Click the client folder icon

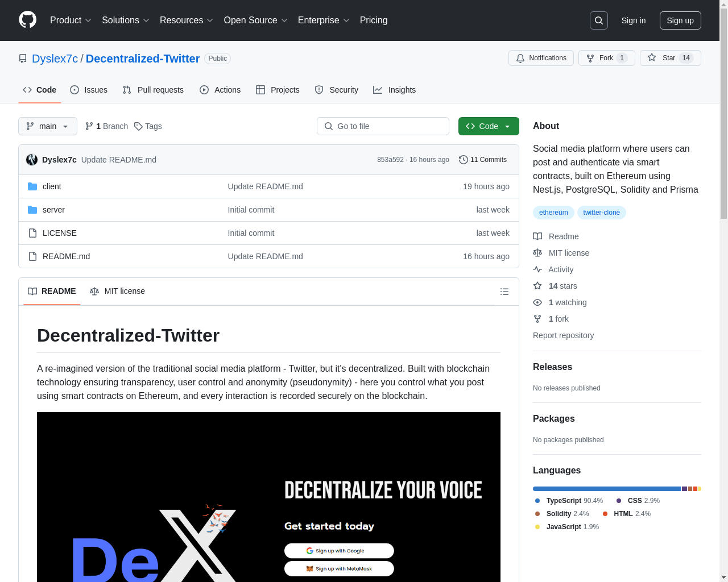click(x=32, y=186)
